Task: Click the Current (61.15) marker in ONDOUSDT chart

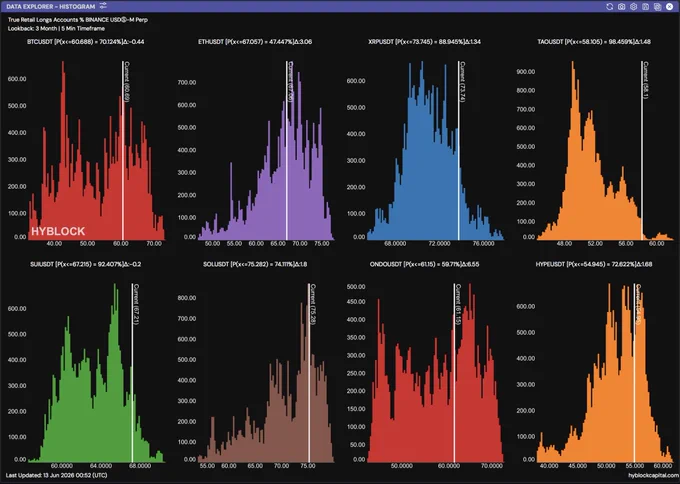Action: (458, 304)
